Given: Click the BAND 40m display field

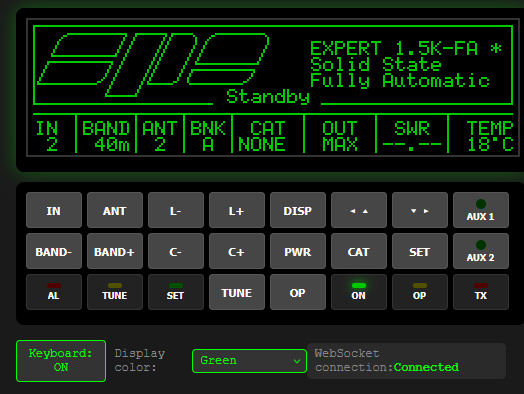Looking at the screenshot, I should (x=106, y=136).
